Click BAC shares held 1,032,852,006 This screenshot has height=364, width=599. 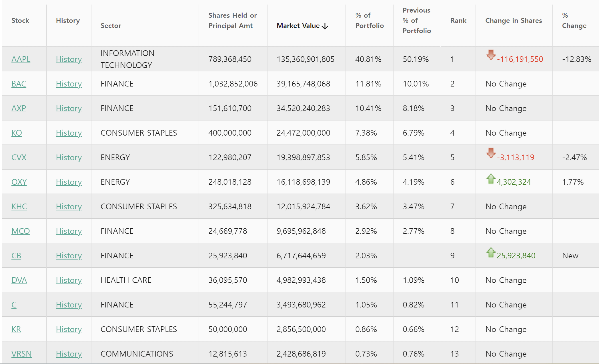(x=233, y=84)
